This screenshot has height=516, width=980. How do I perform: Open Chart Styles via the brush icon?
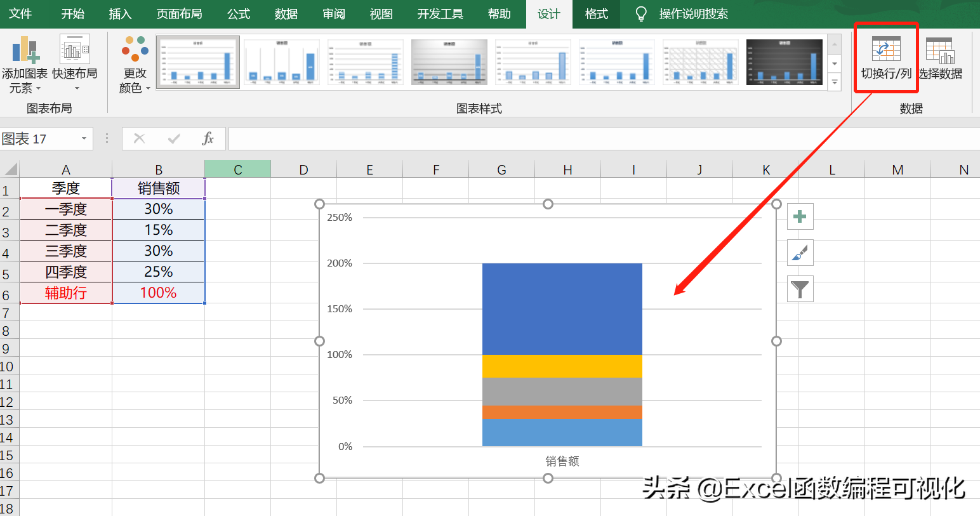pyautogui.click(x=800, y=253)
